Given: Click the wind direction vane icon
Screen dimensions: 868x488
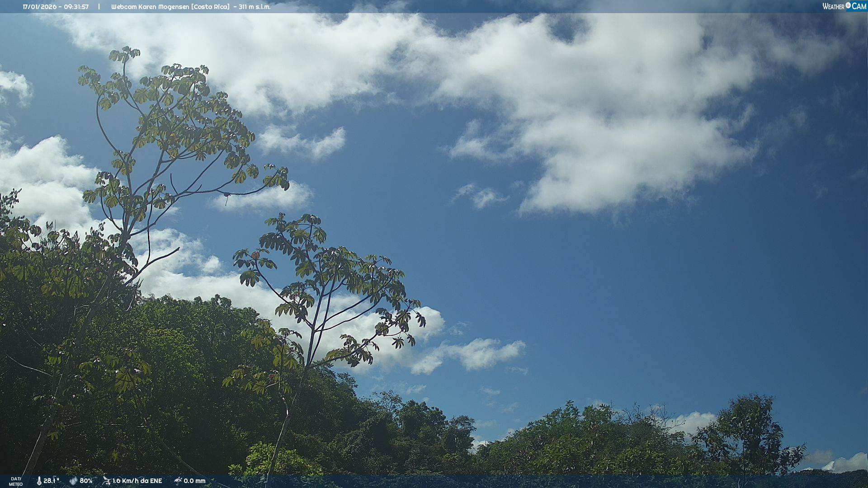Looking at the screenshot, I should [106, 481].
